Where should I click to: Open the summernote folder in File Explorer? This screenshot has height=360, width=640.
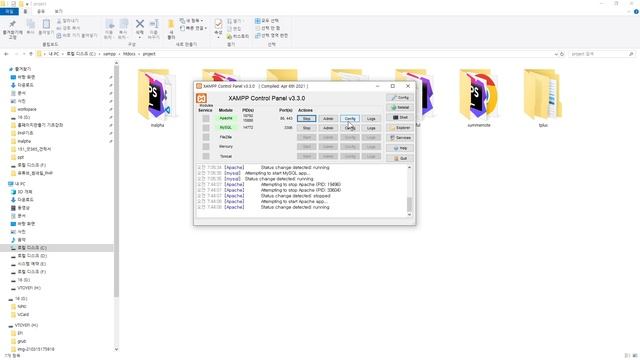[x=479, y=98]
